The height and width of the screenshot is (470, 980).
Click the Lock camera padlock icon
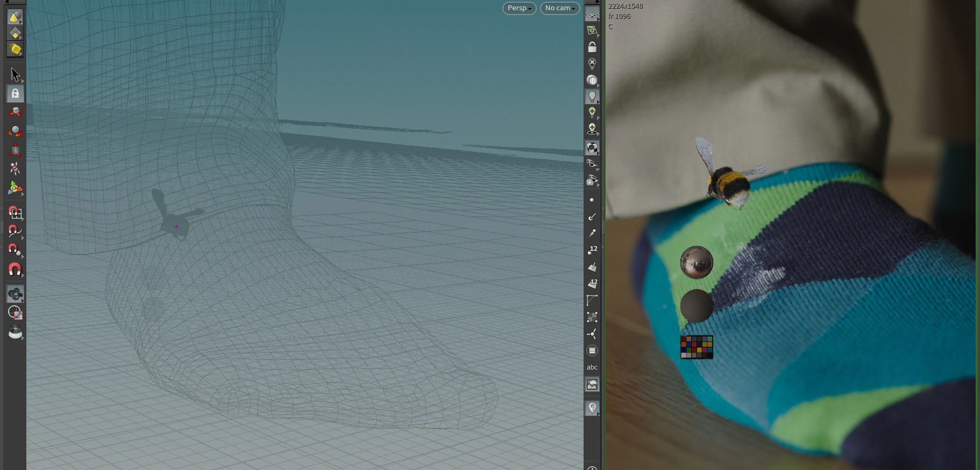[x=592, y=47]
